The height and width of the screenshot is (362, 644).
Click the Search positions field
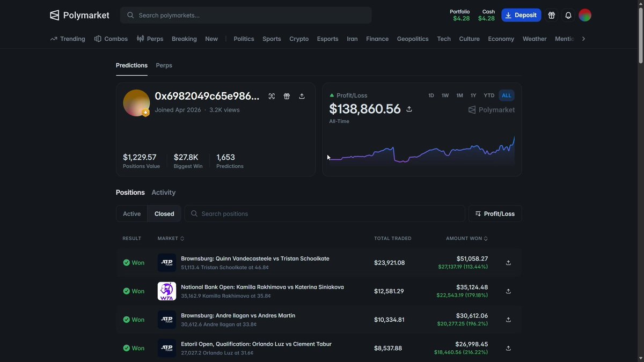coord(325,213)
